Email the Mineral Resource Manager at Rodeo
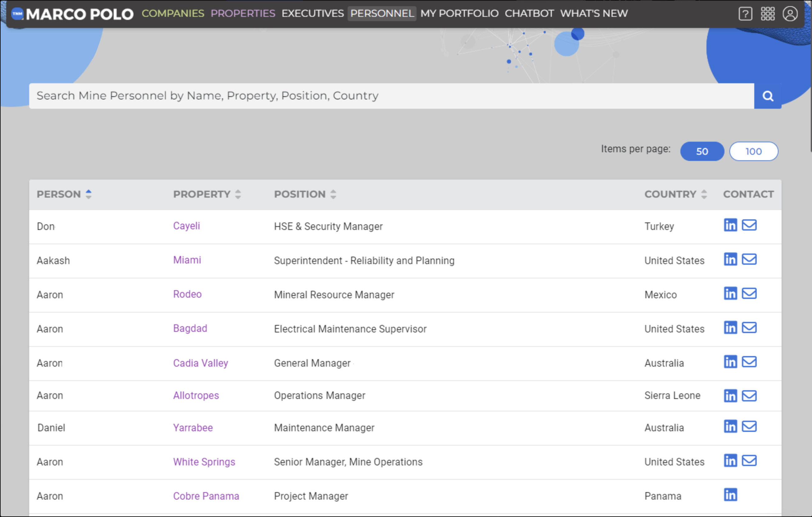The height and width of the screenshot is (517, 812). pyautogui.click(x=749, y=293)
